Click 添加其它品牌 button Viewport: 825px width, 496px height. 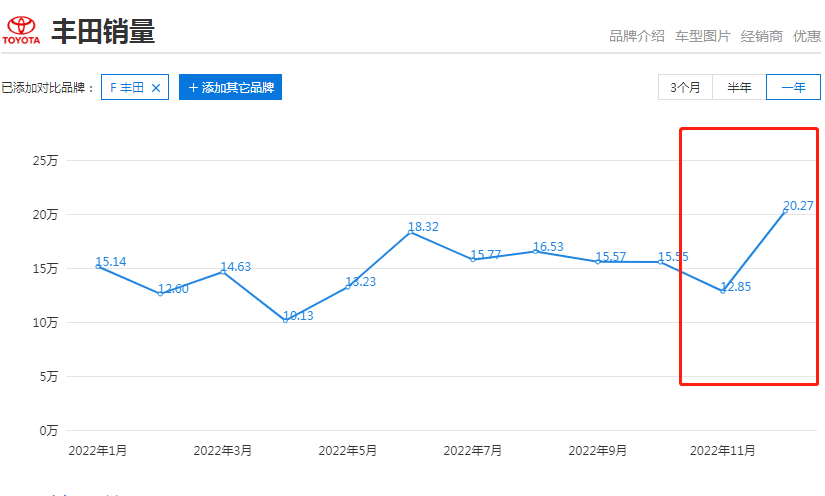[230, 87]
